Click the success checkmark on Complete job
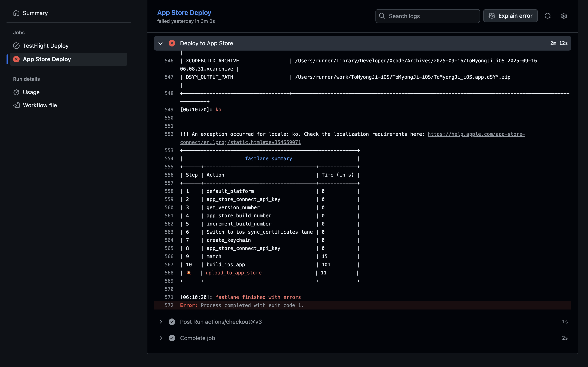The image size is (588, 367). 172,338
